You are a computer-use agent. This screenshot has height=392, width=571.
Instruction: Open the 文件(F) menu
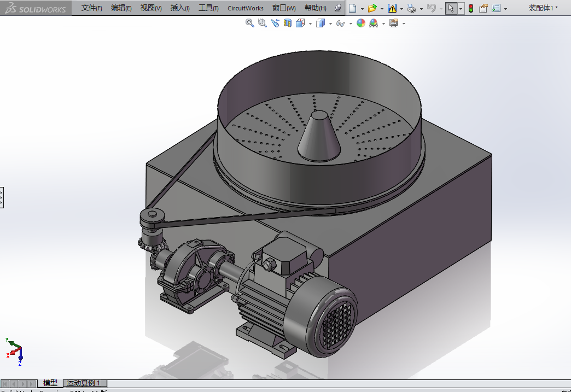tap(91, 8)
